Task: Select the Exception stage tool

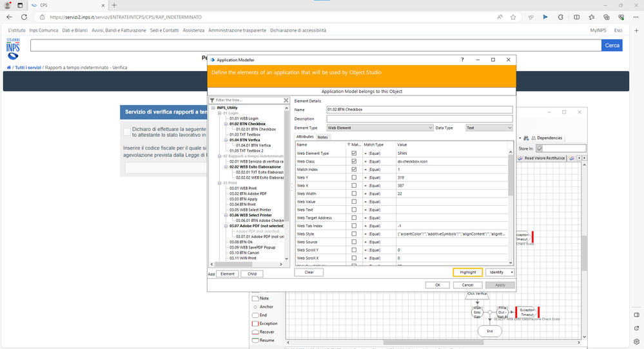Action: pos(268,323)
